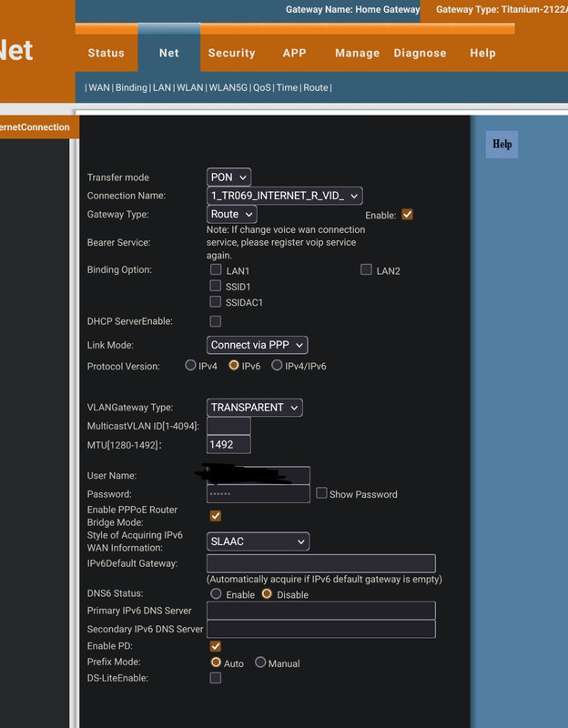Viewport: 568px width, 728px height.
Task: Select IPv4/IPv6 protocol version
Action: pyautogui.click(x=277, y=365)
